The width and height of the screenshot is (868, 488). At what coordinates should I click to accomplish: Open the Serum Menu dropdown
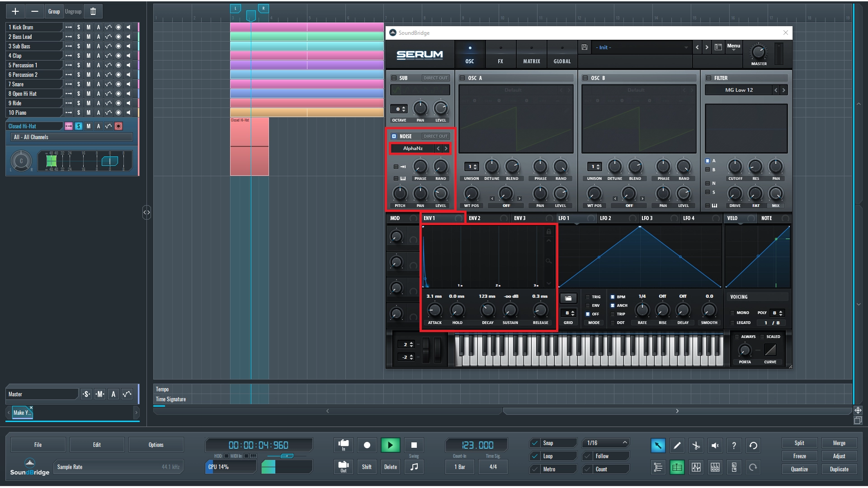pyautogui.click(x=733, y=47)
